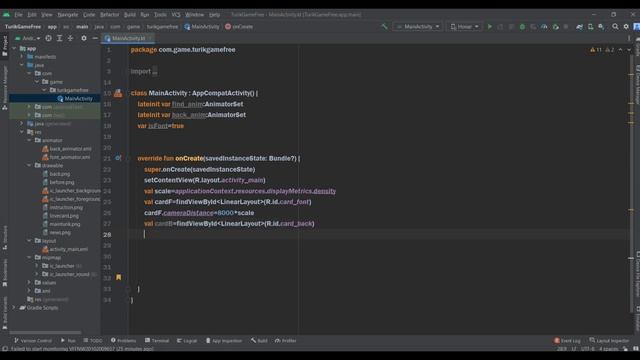Run the app with the green play button

(x=490, y=27)
